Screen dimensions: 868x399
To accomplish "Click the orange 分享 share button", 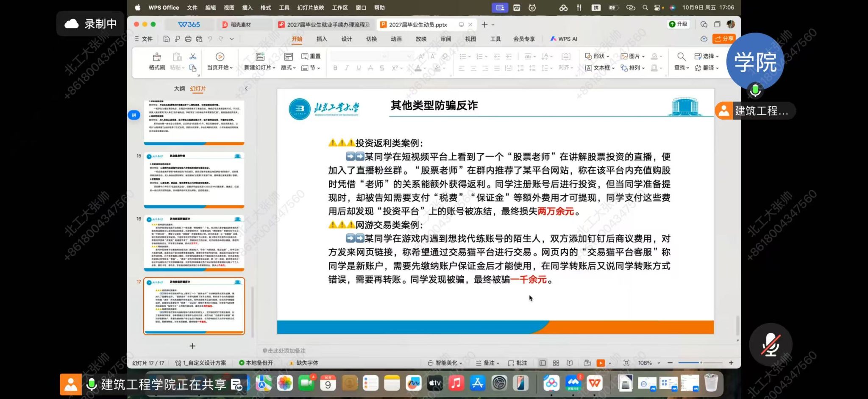I will click(724, 39).
